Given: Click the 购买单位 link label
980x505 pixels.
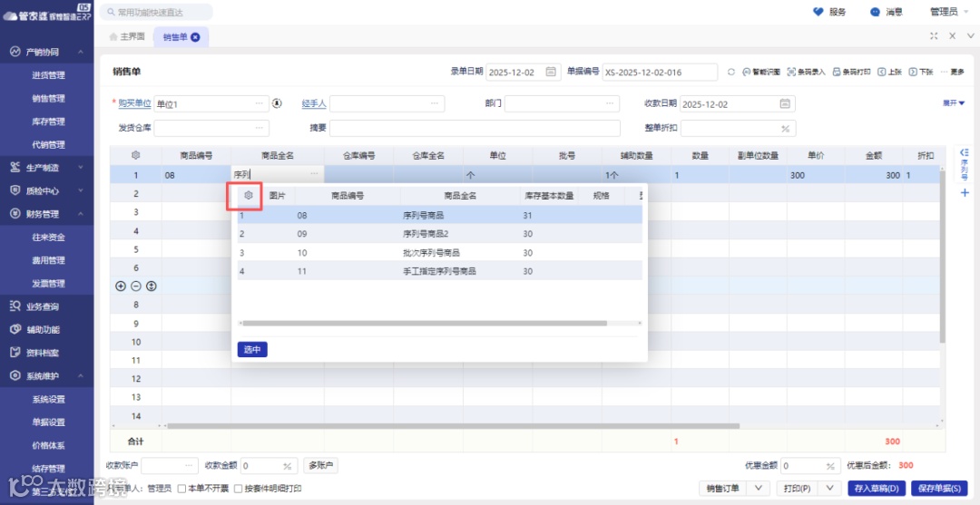Looking at the screenshot, I should point(134,103).
